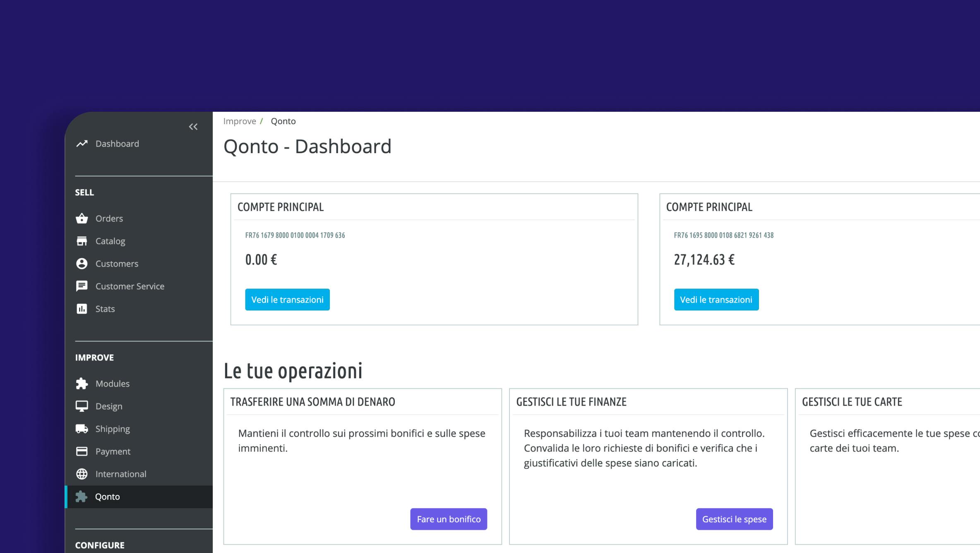This screenshot has height=553, width=980.
Task: Click the Le tue operazioni heading
Action: 293,371
